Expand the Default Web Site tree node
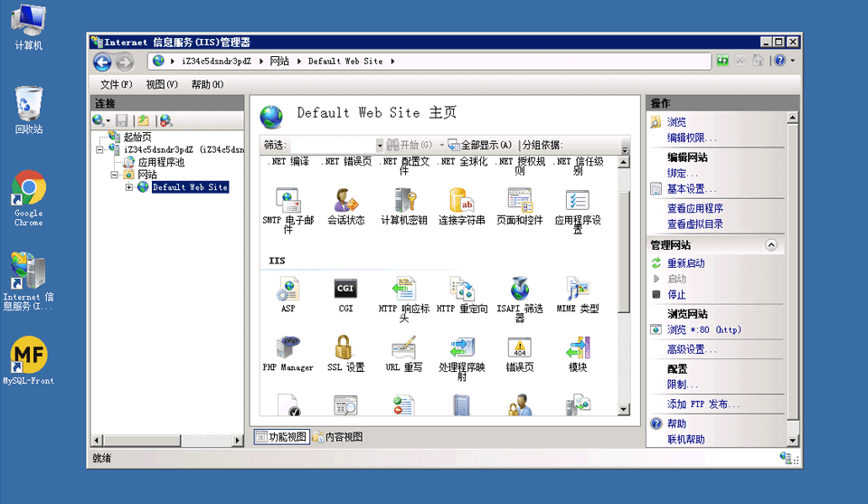Image resolution: width=868 pixels, height=504 pixels. point(129,187)
